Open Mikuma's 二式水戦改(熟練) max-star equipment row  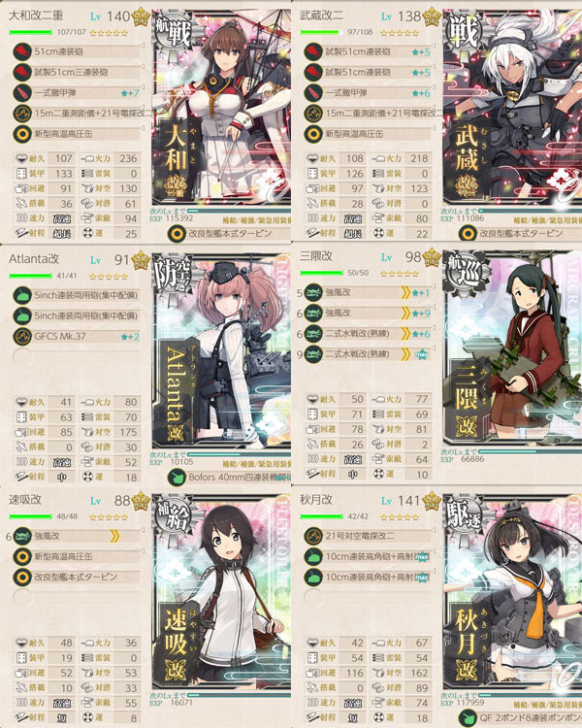pyautogui.click(x=368, y=354)
